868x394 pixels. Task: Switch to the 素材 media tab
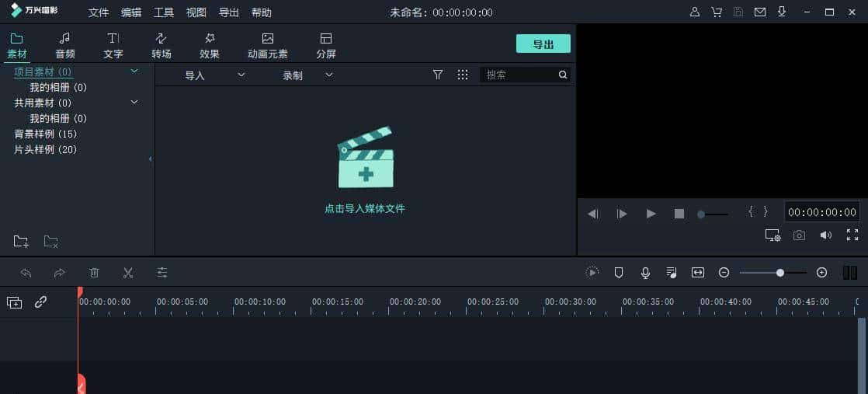(16, 46)
